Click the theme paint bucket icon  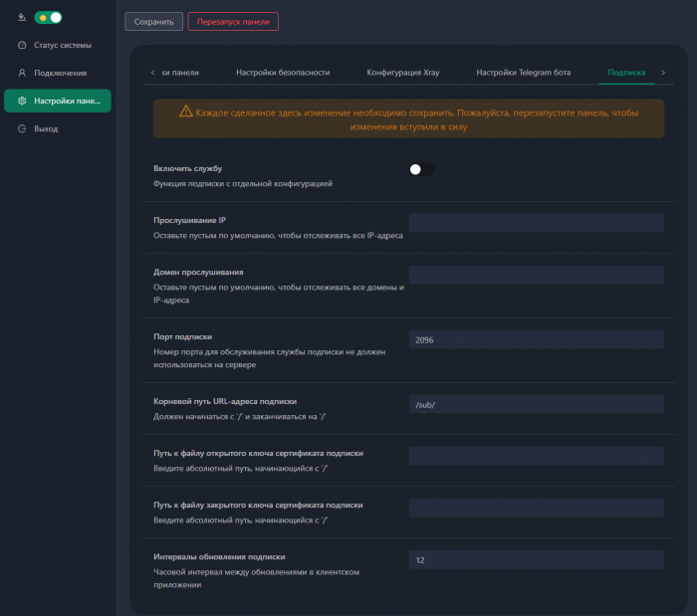coord(22,17)
